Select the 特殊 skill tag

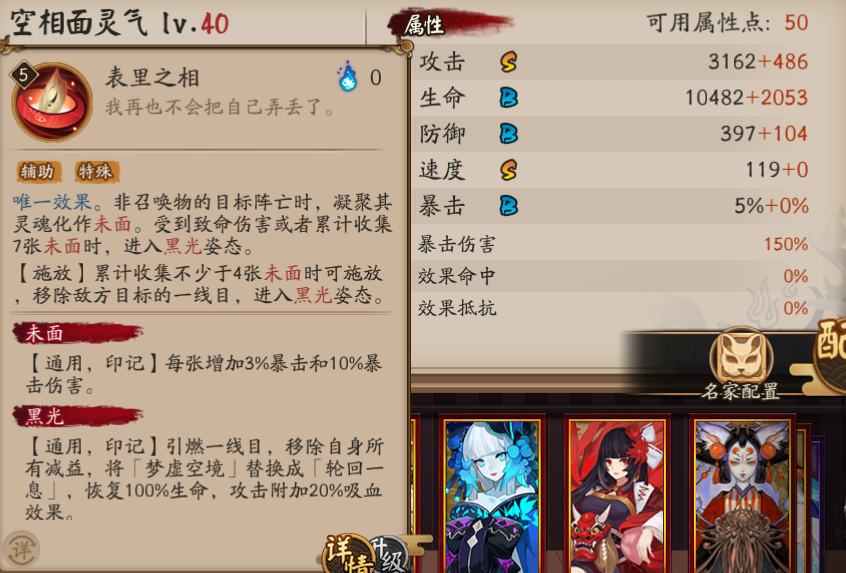click(x=96, y=172)
